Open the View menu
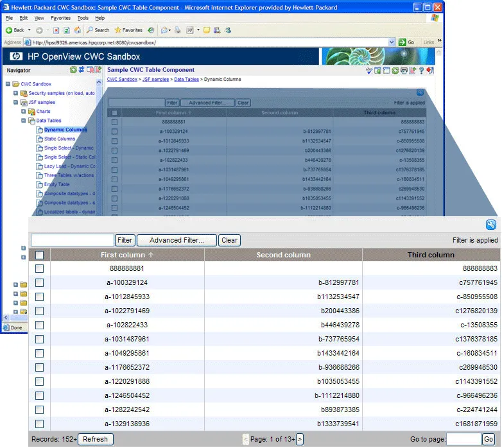 (39, 18)
